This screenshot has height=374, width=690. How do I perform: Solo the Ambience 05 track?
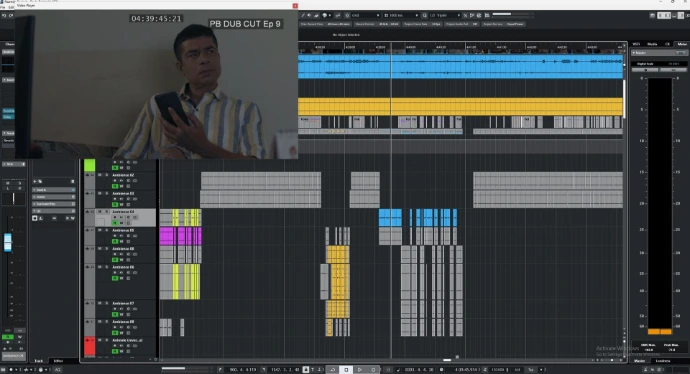[106, 231]
